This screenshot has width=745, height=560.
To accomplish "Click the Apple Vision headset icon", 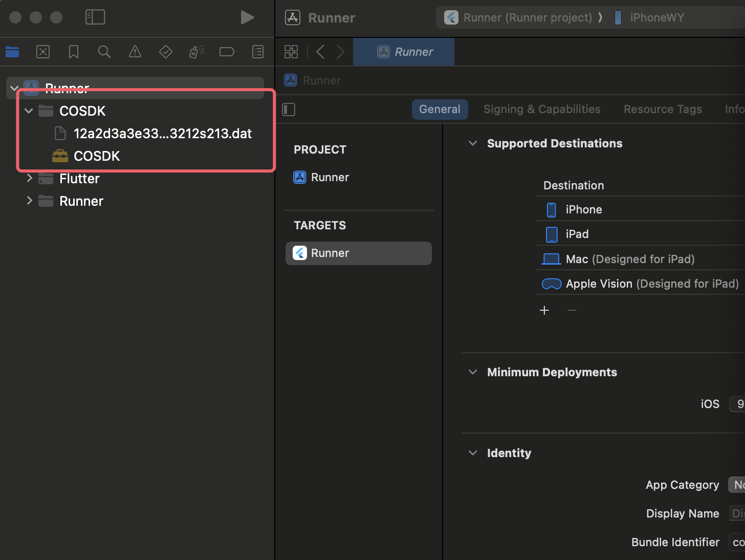I will pos(552,284).
